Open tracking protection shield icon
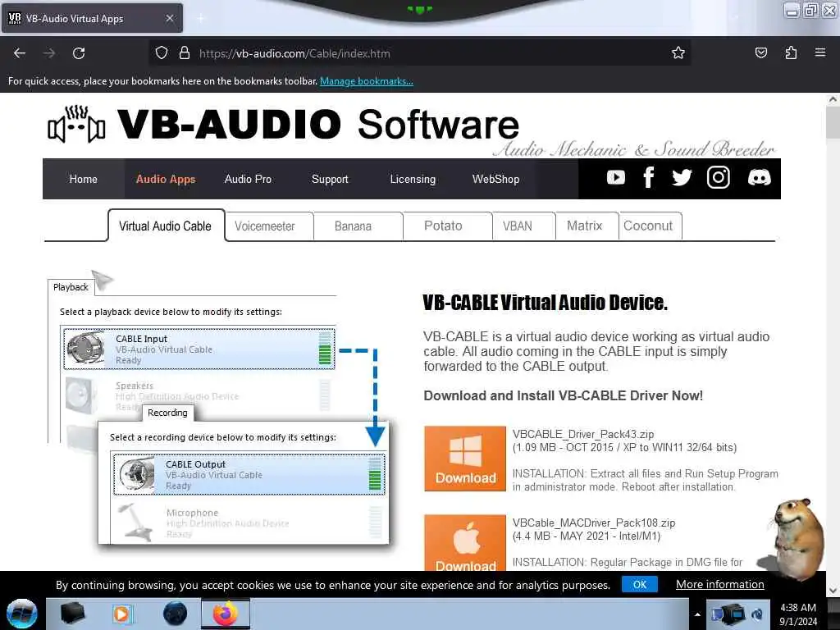 point(162,53)
